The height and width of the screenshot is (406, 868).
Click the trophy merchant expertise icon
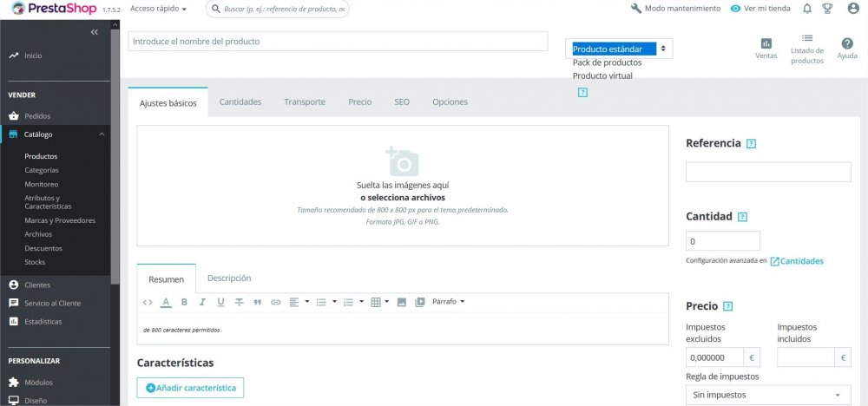pos(827,9)
